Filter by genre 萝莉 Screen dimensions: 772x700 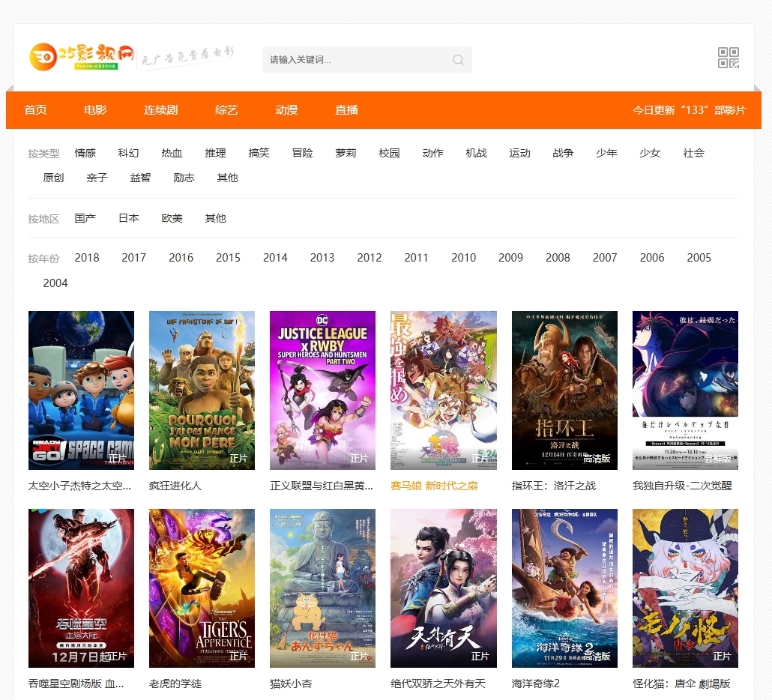[x=346, y=153]
